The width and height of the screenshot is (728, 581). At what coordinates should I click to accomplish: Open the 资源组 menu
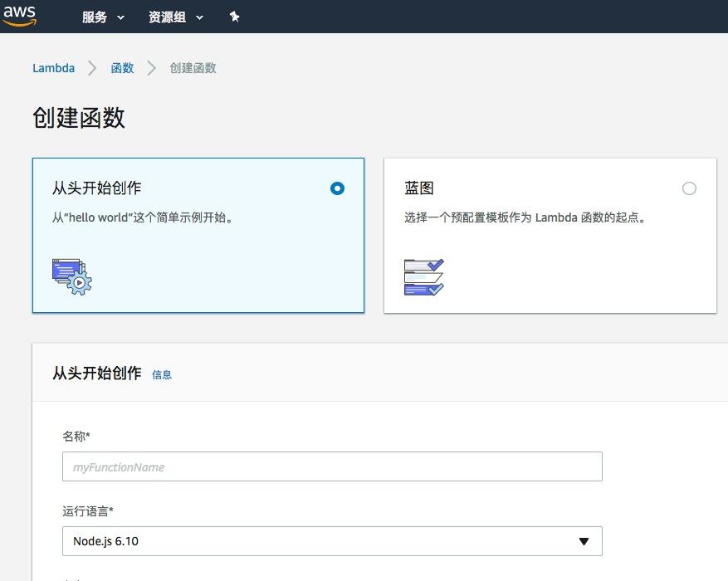(176, 17)
